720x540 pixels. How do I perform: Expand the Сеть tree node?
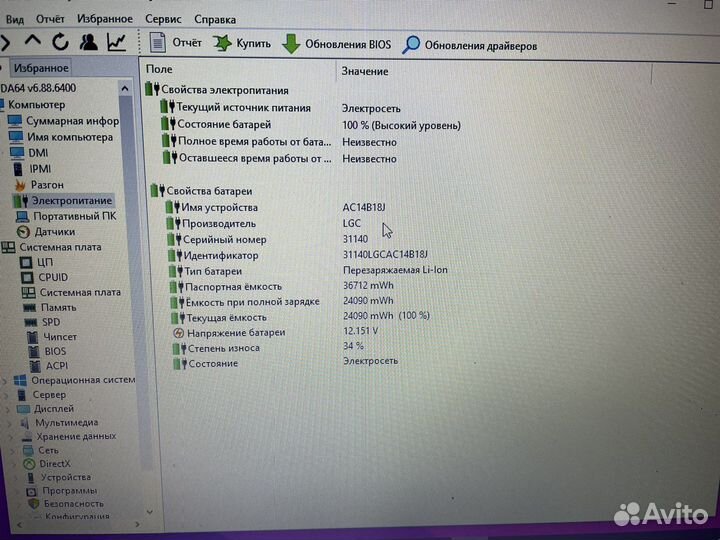click(x=13, y=451)
